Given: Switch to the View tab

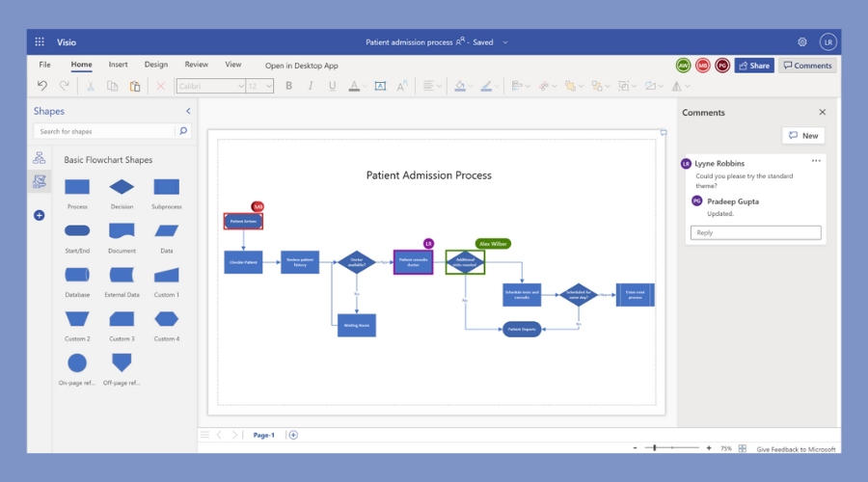Looking at the screenshot, I should (233, 65).
